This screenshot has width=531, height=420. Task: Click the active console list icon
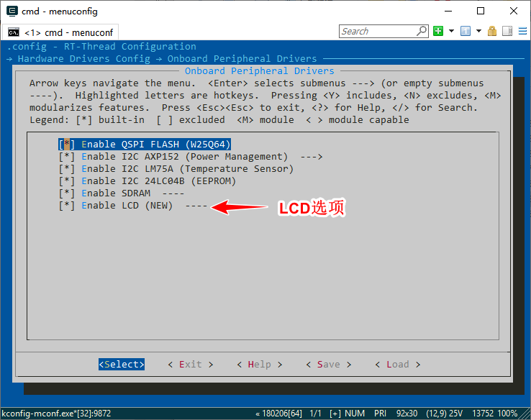(x=466, y=31)
